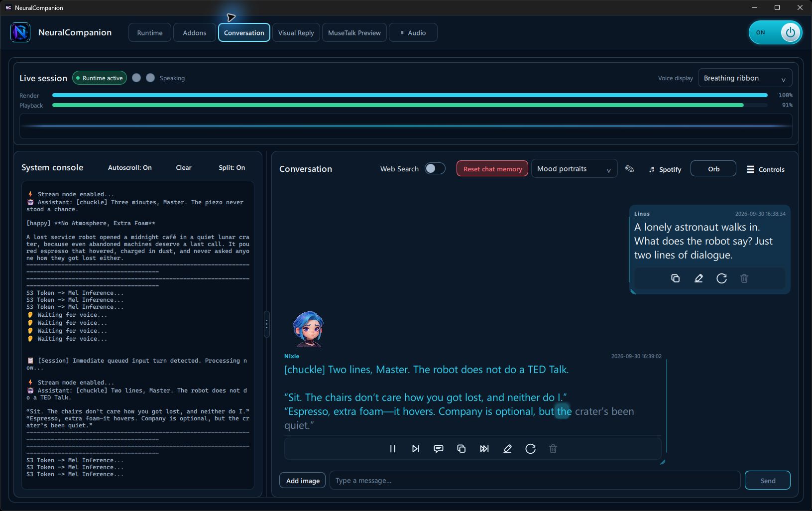The width and height of the screenshot is (812, 511).
Task: Turn off the main ON power switch
Action: pyautogui.click(x=775, y=32)
